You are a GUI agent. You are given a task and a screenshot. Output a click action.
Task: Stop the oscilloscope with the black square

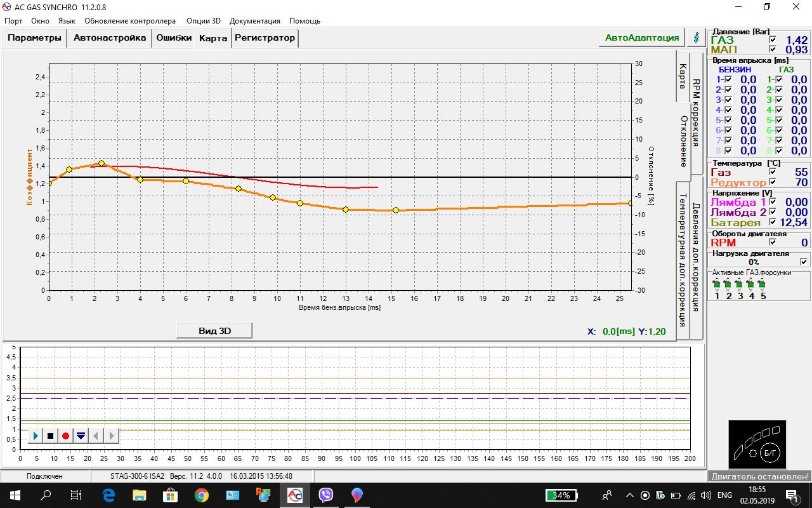(50, 436)
